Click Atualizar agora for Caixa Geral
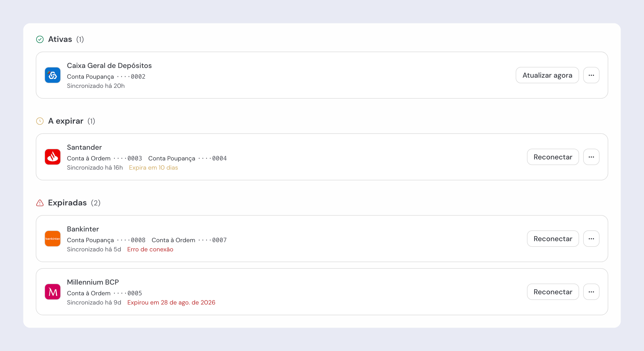Viewport: 644px width, 351px height. pyautogui.click(x=547, y=75)
